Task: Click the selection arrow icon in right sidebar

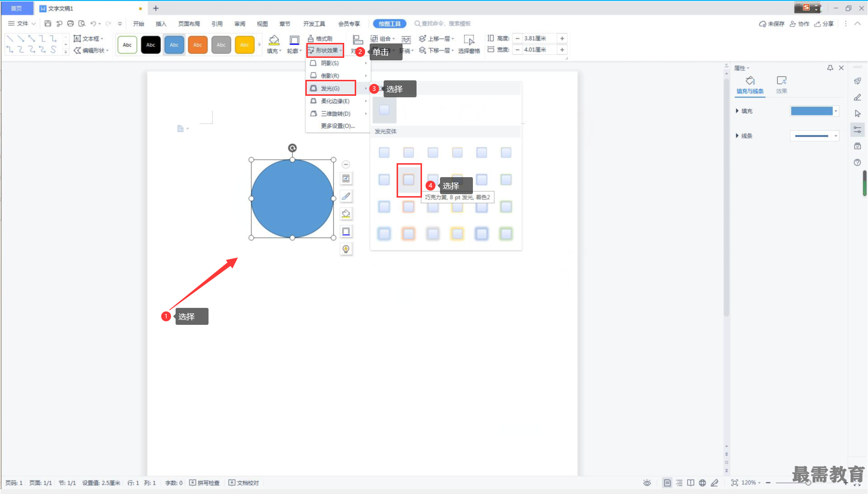Action: [x=858, y=113]
